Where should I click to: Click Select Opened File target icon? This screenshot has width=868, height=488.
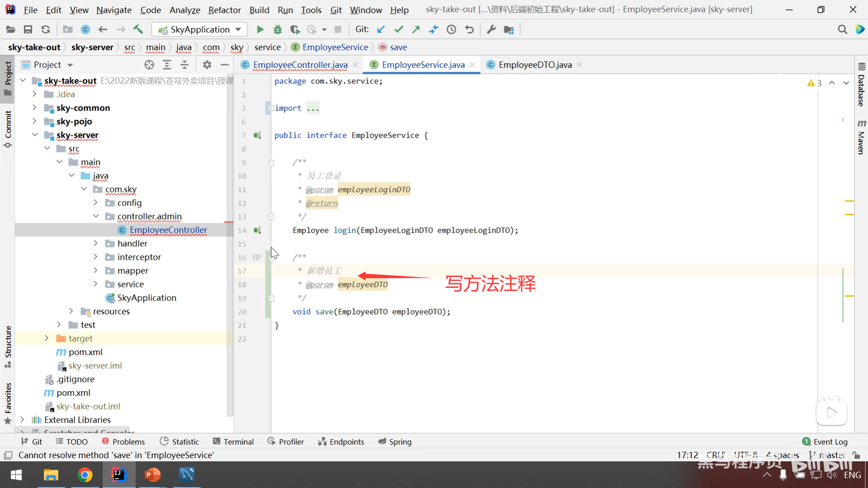pos(149,65)
